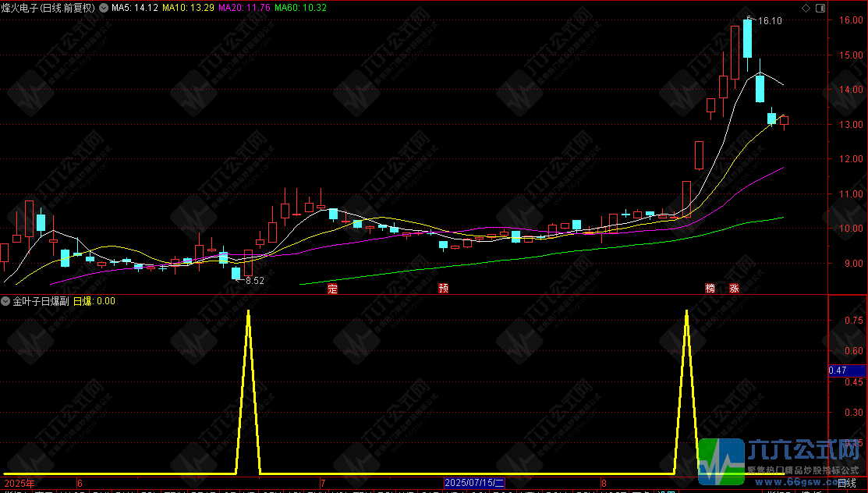This screenshot has width=868, height=493.
Task: Click the first yellow 日爆 spike in June
Action: (249, 392)
